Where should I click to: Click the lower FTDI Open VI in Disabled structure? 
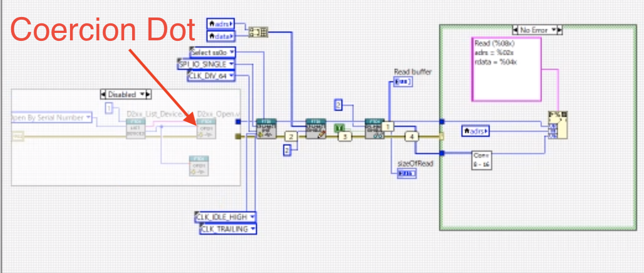tap(199, 166)
